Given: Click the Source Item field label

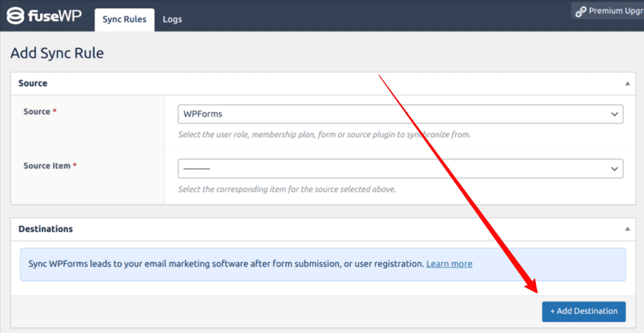Looking at the screenshot, I should 50,166.
